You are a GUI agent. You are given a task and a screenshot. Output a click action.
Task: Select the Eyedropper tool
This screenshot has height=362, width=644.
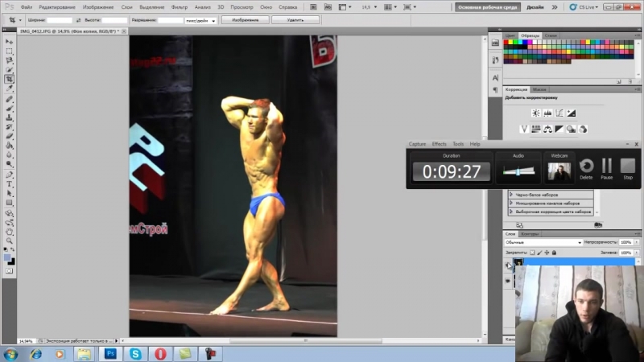(x=9, y=88)
